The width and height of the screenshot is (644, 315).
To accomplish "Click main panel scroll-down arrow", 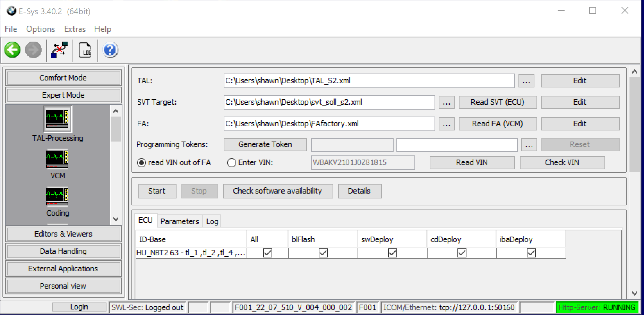I will click(635, 293).
